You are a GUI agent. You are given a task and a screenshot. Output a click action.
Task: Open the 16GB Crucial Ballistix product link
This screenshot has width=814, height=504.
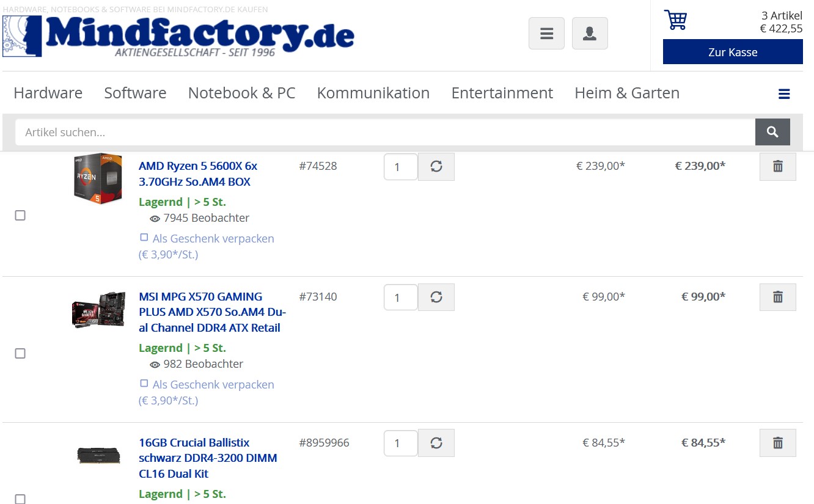click(x=208, y=458)
